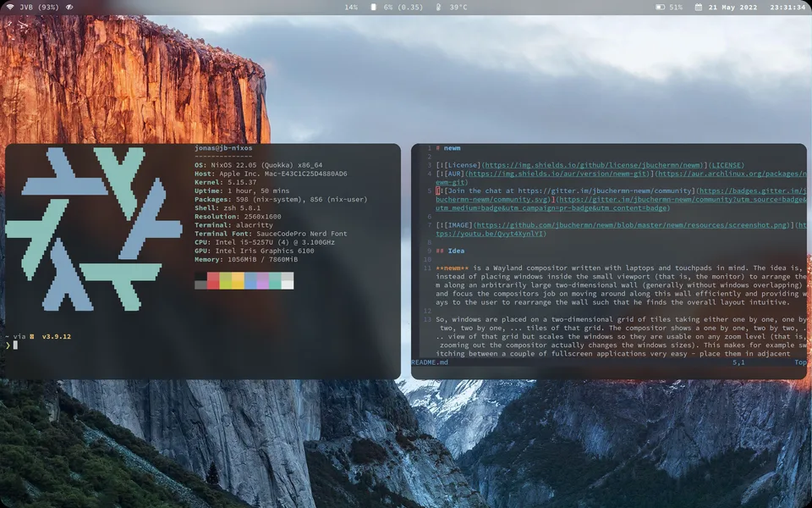Follow the (LICENSE) link in README

[x=727, y=165]
